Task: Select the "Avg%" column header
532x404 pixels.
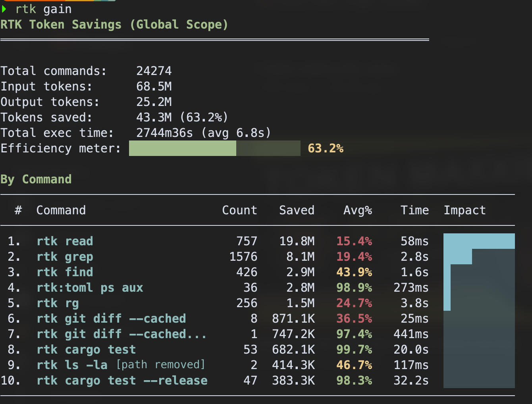Action: coord(358,210)
